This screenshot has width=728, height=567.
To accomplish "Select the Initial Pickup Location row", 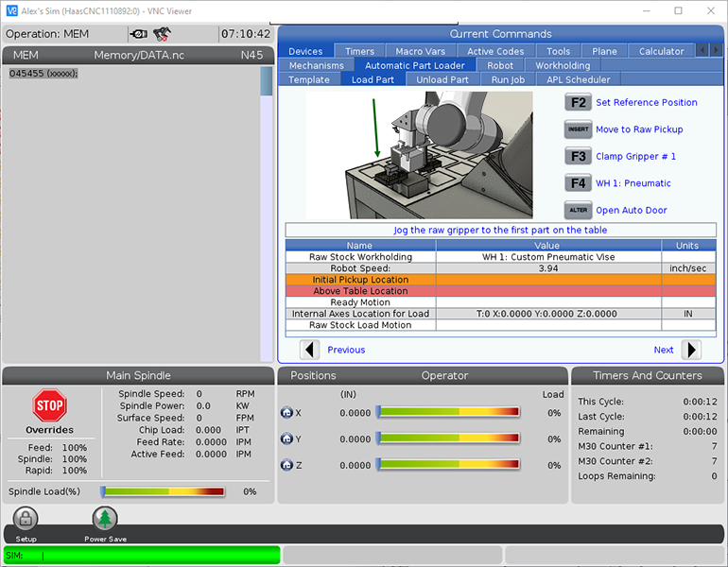I will tap(360, 280).
